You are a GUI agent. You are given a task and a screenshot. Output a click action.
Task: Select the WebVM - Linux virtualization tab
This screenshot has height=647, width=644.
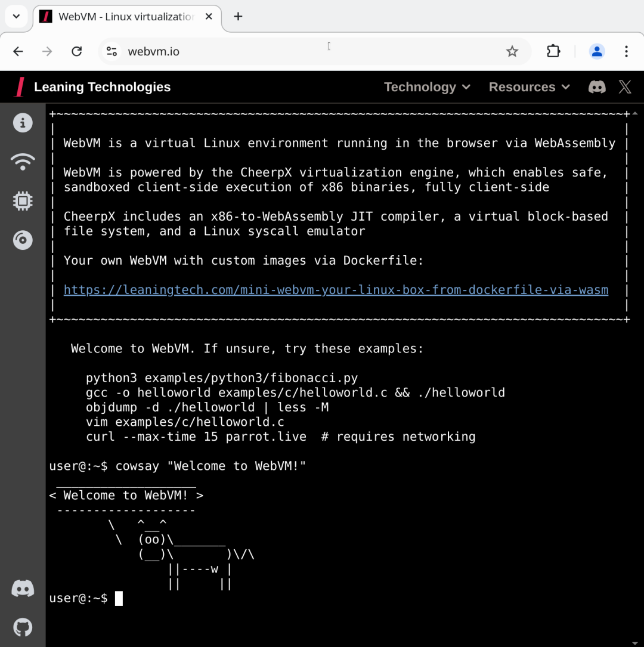pos(126,17)
